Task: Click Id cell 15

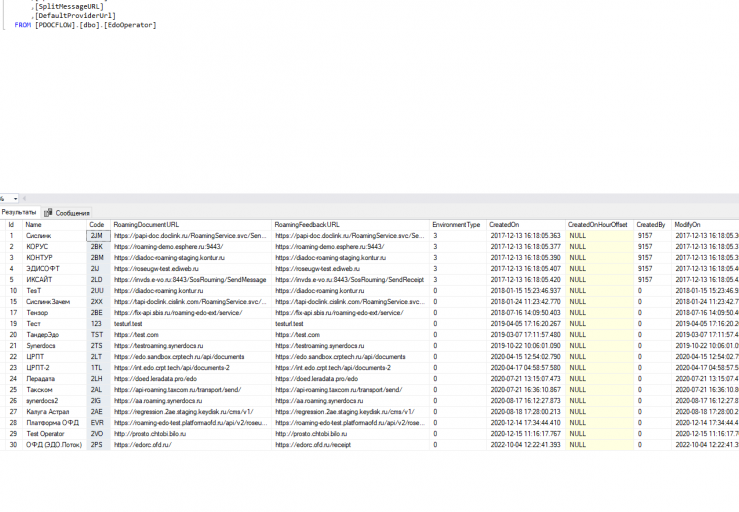Action: point(13,302)
